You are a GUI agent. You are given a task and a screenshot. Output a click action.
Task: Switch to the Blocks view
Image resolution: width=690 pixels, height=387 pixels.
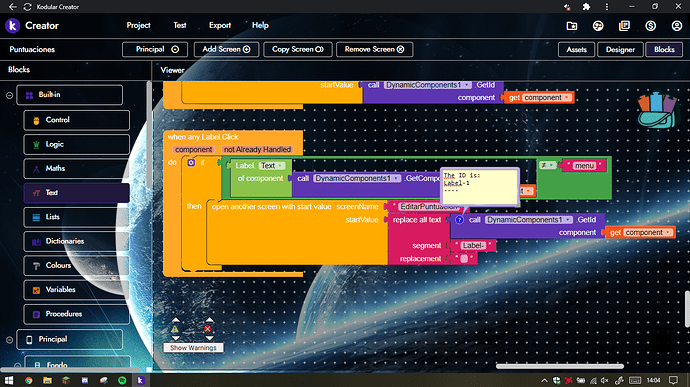(x=664, y=49)
